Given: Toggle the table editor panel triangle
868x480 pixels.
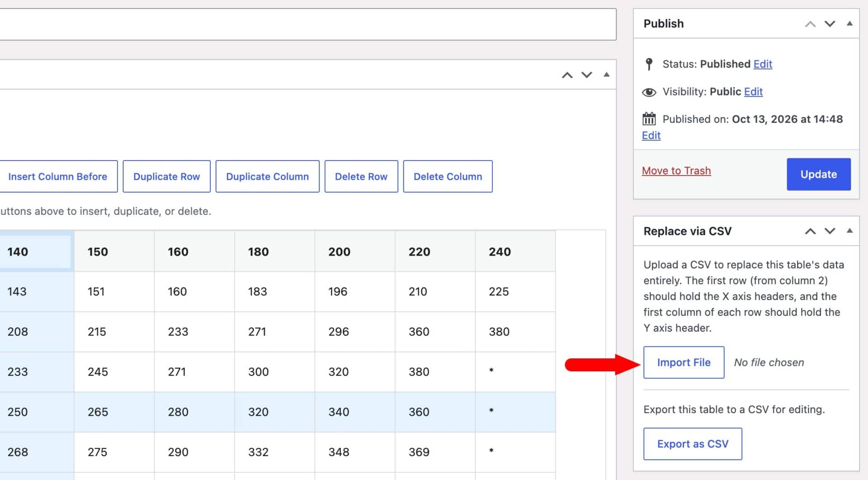Looking at the screenshot, I should (606, 75).
